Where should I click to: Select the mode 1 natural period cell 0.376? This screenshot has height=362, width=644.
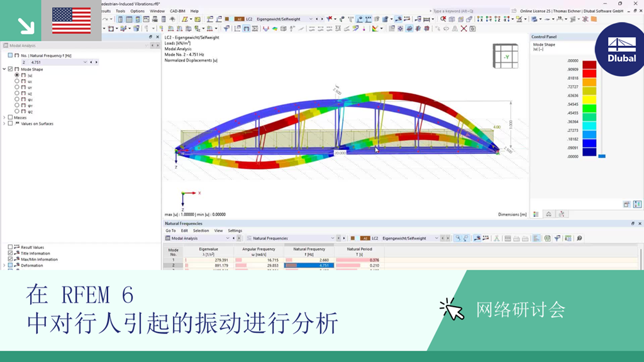click(x=359, y=260)
